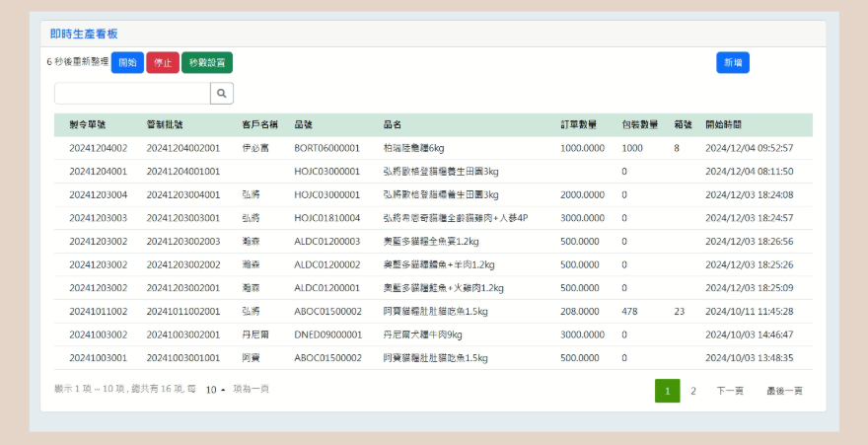Click 下一頁 next page link
This screenshot has width=868, height=445.
(730, 391)
